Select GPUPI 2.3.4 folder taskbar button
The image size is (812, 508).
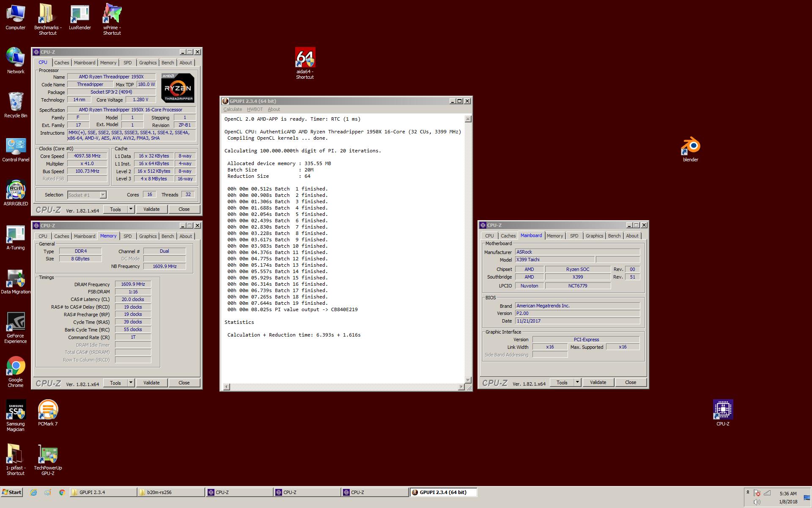tap(103, 492)
